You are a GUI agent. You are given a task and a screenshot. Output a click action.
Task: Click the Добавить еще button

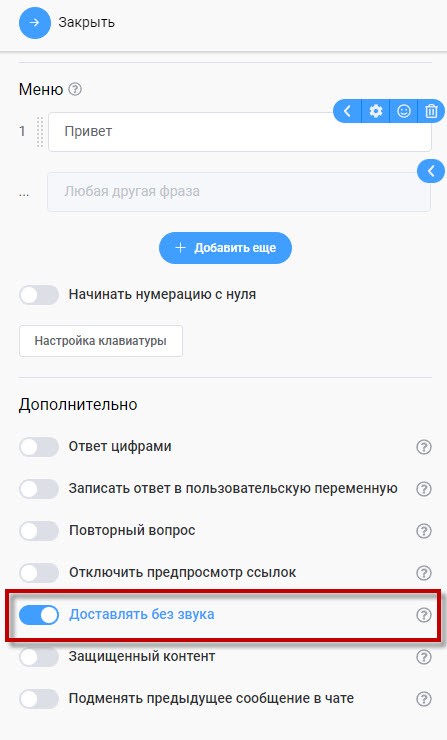(x=225, y=248)
